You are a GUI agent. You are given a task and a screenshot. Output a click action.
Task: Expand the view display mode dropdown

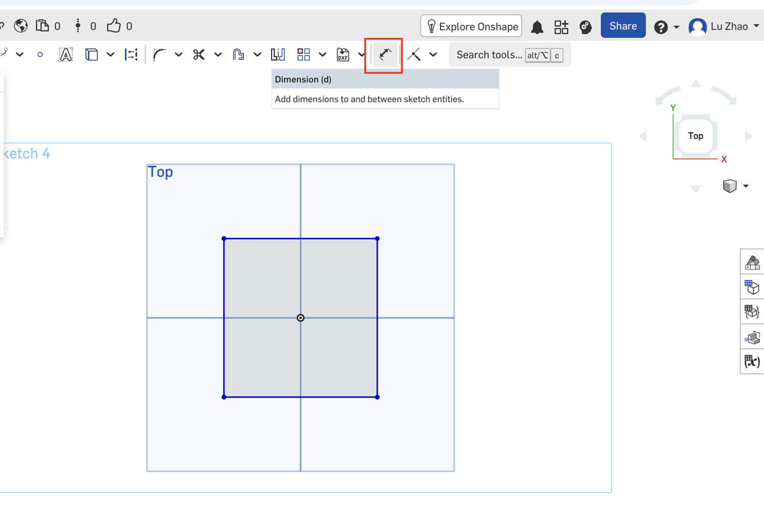(x=746, y=186)
